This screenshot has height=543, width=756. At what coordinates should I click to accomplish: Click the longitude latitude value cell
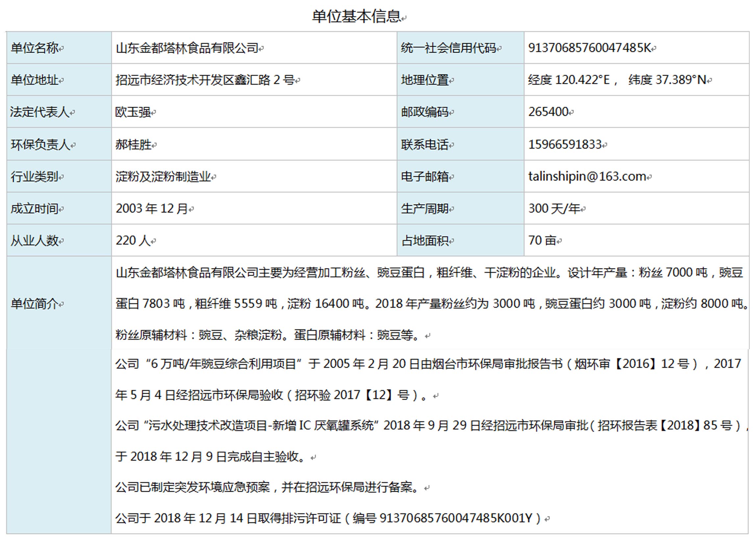[x=617, y=80]
